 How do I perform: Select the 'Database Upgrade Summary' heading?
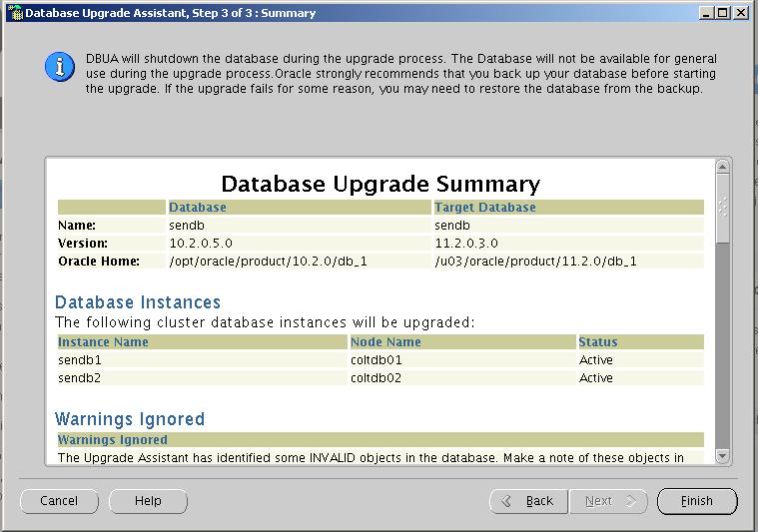380,184
